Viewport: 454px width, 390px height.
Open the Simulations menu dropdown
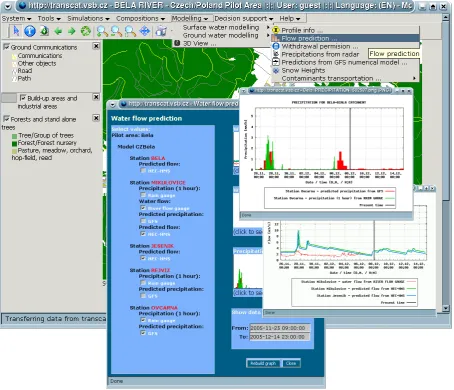pos(88,19)
